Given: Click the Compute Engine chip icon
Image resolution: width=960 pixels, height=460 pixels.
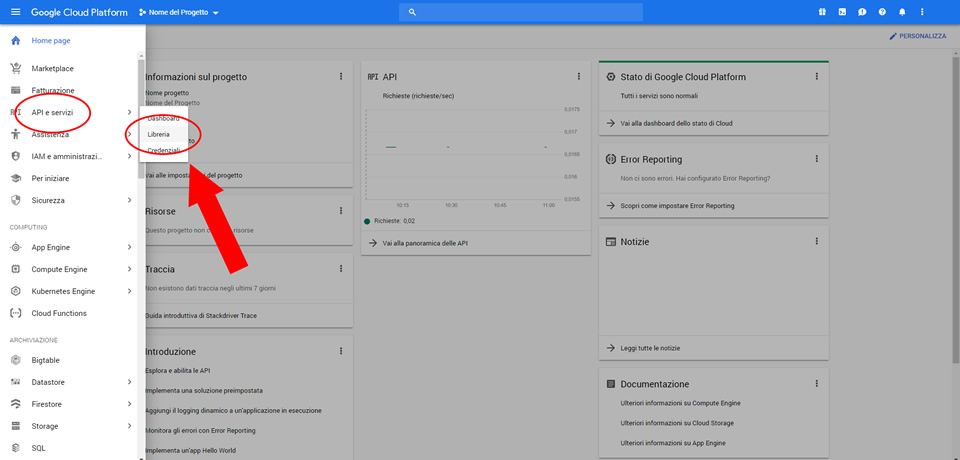Looking at the screenshot, I should [16, 270].
